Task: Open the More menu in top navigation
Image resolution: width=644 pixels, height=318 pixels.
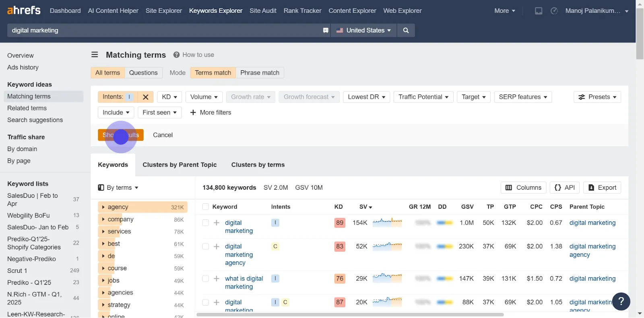Action: pos(504,11)
